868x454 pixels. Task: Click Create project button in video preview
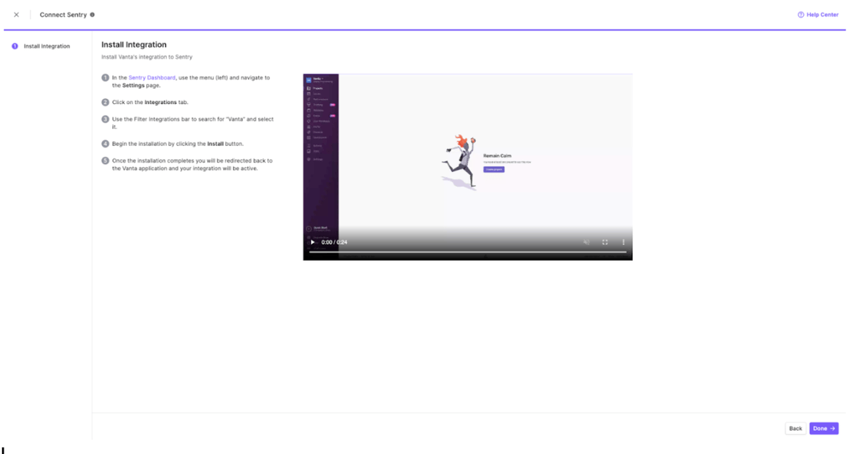click(x=493, y=169)
